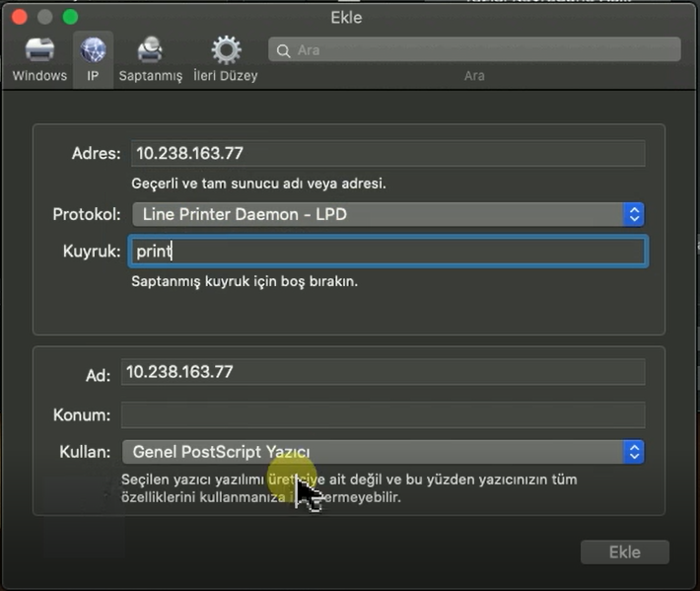
Task: Click inside the Kuyruk field containing print
Action: [x=387, y=252]
